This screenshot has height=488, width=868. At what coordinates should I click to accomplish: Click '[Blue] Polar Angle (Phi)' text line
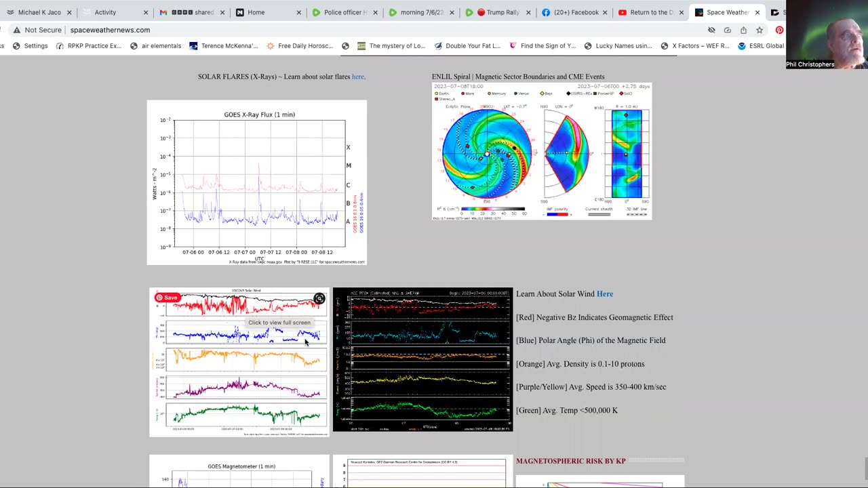click(591, 340)
